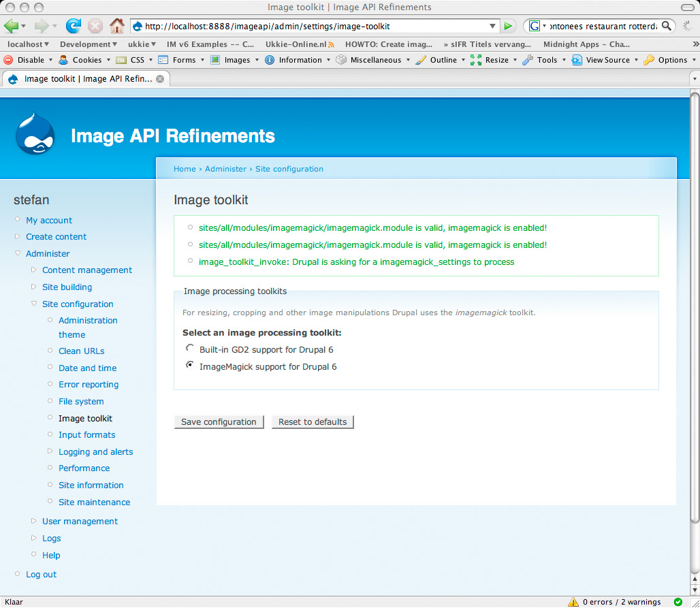
Task: Click the warnings icon in status bar
Action: [573, 602]
